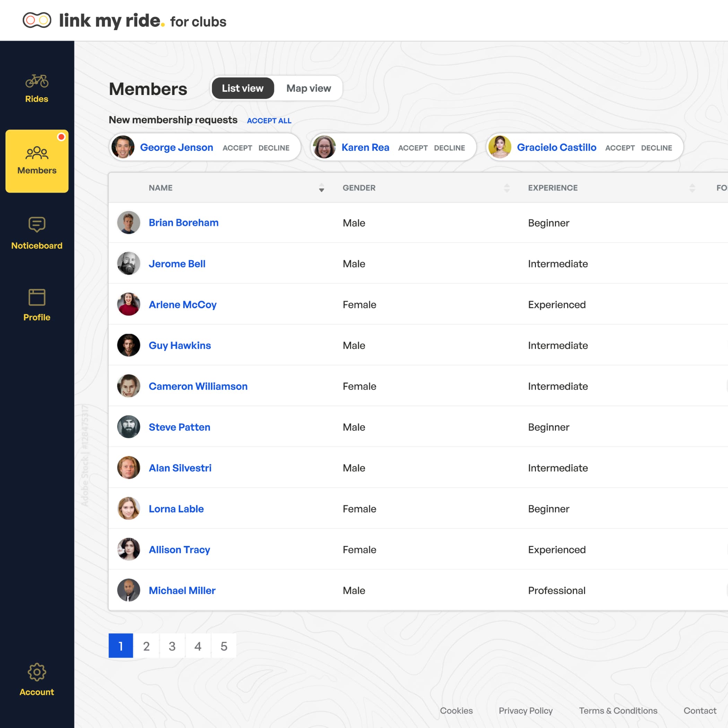The width and height of the screenshot is (728, 728).
Task: Open Account settings gear icon
Action: [x=36, y=672]
